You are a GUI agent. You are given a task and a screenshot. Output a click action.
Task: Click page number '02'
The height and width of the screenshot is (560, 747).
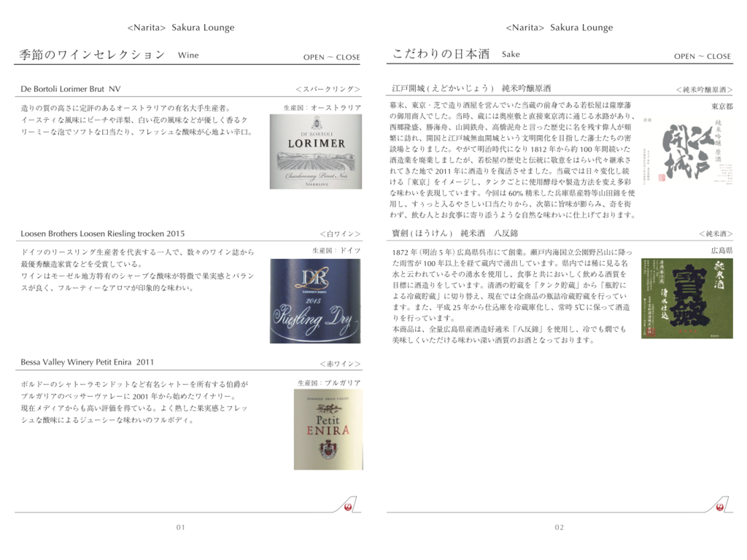point(560,527)
